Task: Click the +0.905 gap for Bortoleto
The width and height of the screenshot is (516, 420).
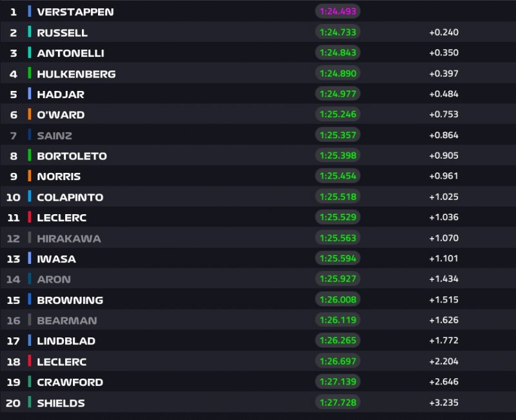Action: point(443,155)
